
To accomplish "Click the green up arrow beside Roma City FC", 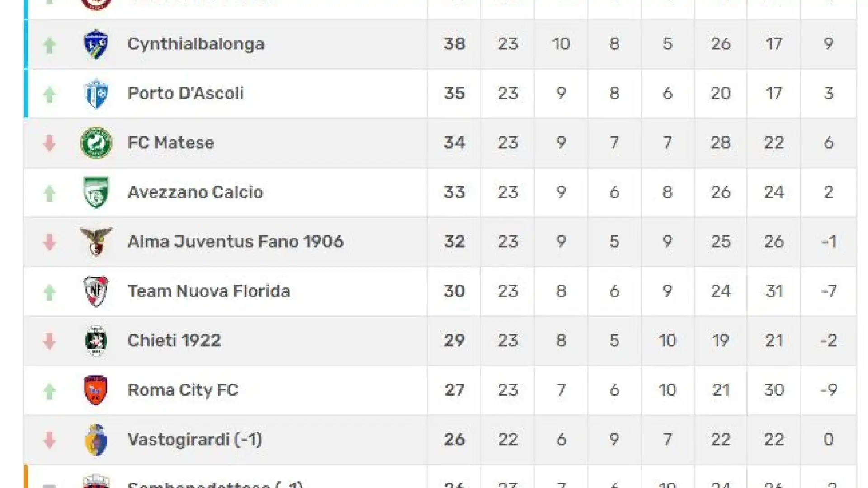I will (49, 391).
